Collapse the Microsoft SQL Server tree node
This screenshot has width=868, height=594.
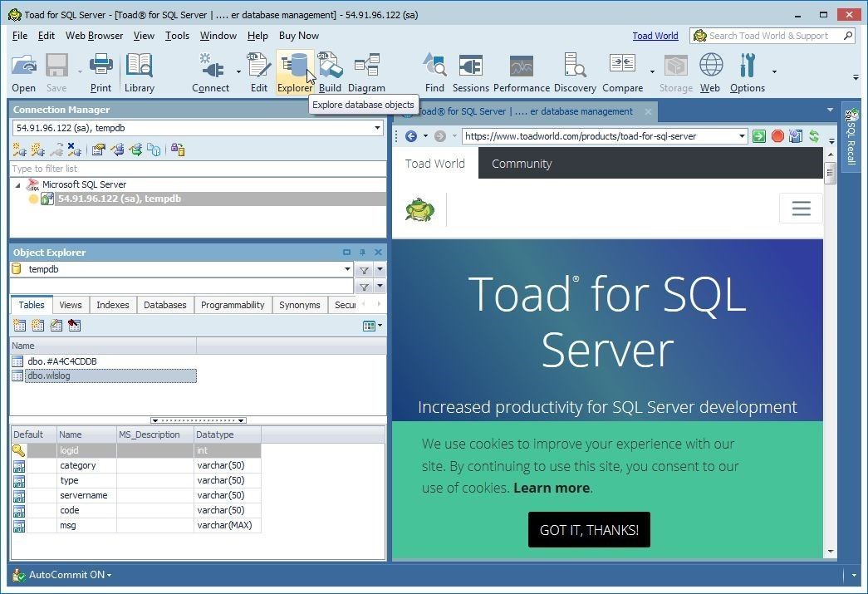(x=17, y=185)
